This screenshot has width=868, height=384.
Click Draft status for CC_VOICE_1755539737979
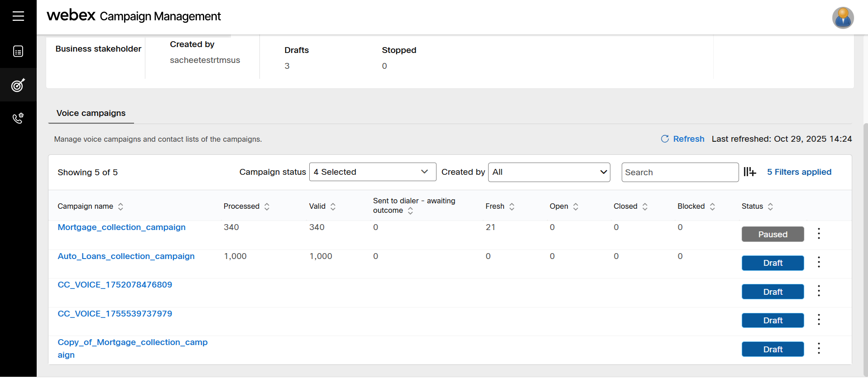coord(773,321)
